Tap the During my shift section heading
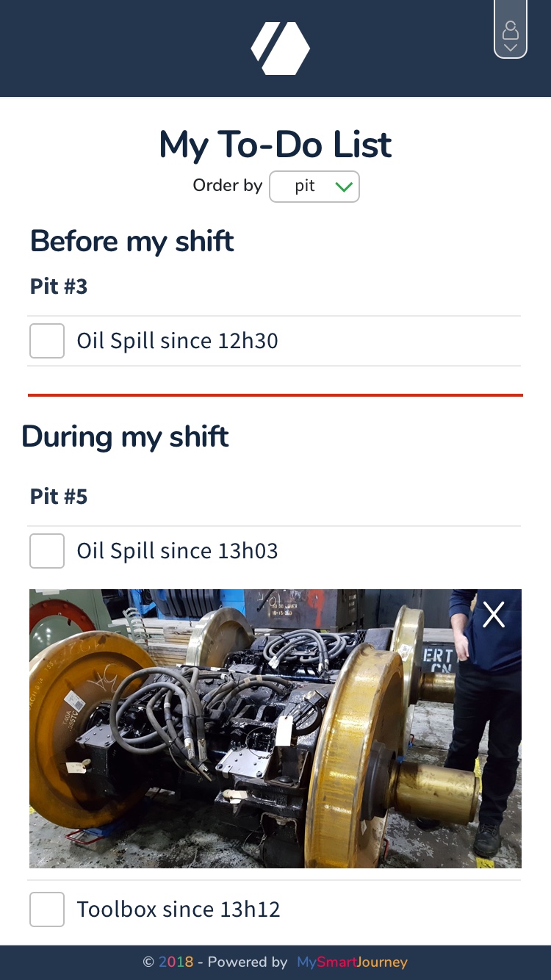The width and height of the screenshot is (551, 980). pos(126,436)
